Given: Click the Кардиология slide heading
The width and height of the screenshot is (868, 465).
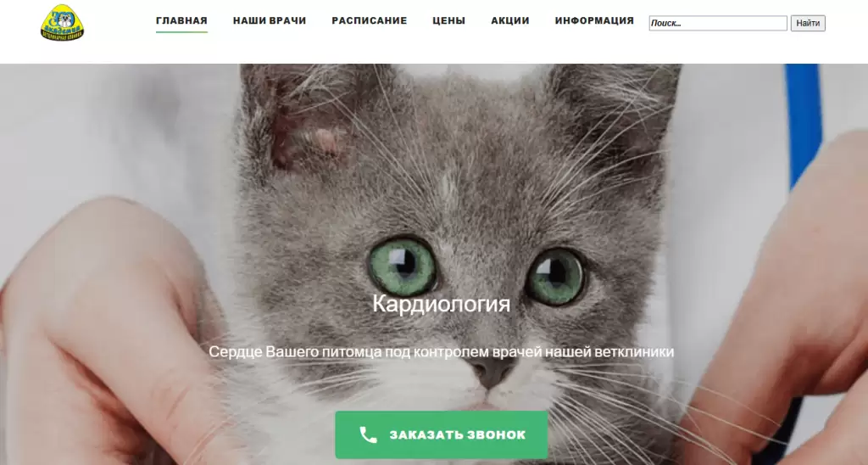Looking at the screenshot, I should tap(441, 304).
